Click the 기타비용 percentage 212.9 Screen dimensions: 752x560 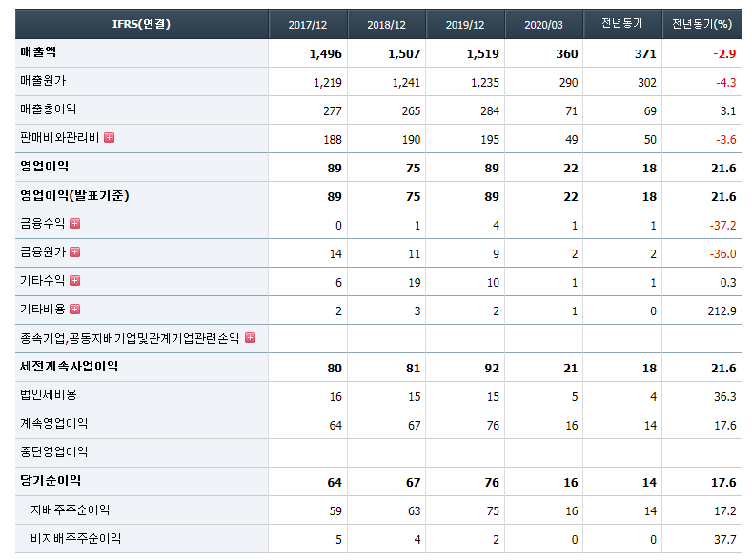point(722,311)
